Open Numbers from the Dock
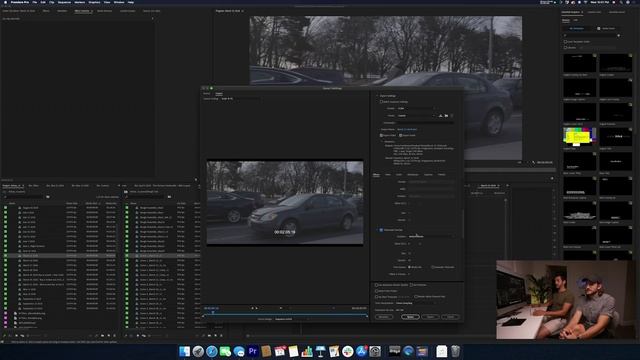Image resolution: width=640 pixels, height=360 pixels. pos(307,351)
